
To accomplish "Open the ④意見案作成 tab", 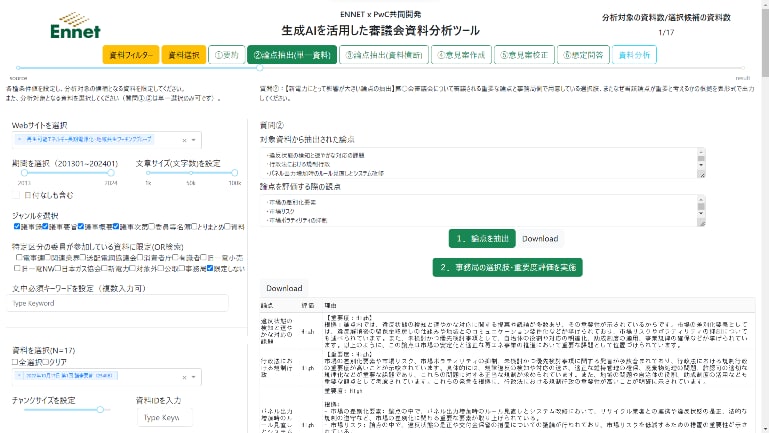I will point(463,55).
